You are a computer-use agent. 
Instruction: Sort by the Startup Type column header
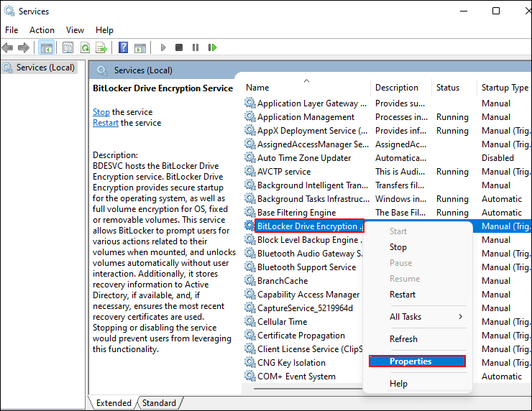pos(504,88)
